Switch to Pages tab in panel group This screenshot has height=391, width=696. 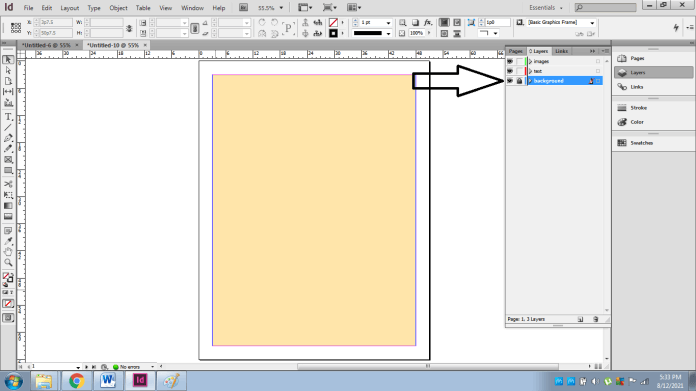pyautogui.click(x=515, y=51)
